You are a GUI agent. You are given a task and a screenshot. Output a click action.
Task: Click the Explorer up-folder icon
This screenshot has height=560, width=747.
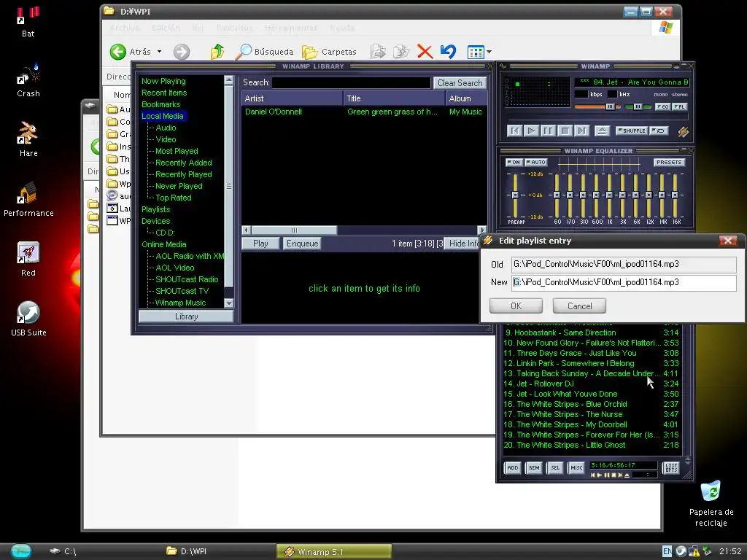217,52
